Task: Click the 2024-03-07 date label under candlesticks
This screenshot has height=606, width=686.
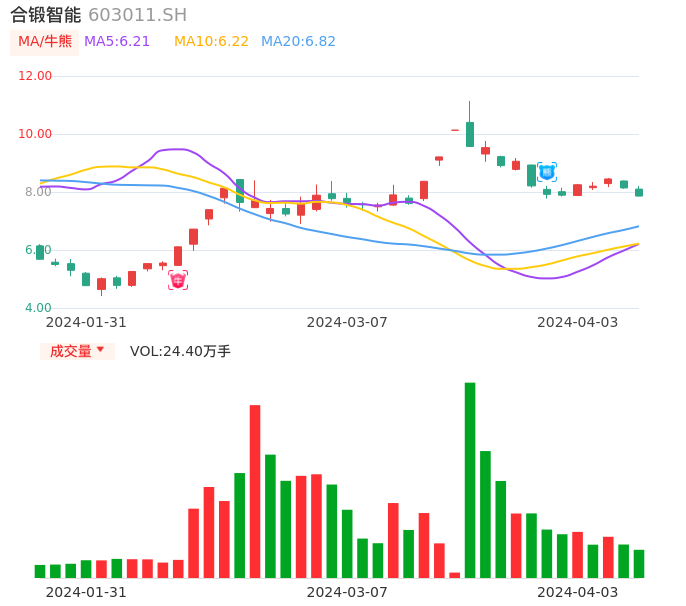Action: point(347,322)
